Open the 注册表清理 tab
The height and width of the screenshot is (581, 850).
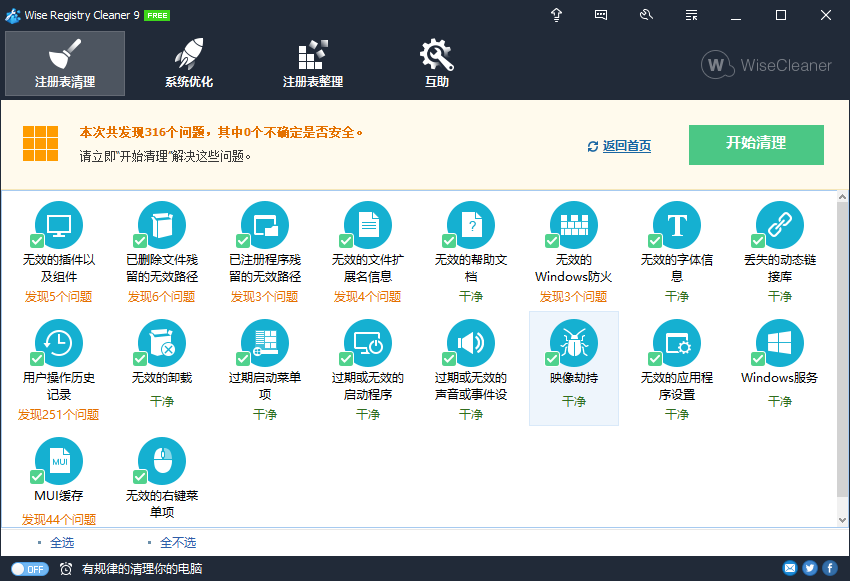(65, 63)
